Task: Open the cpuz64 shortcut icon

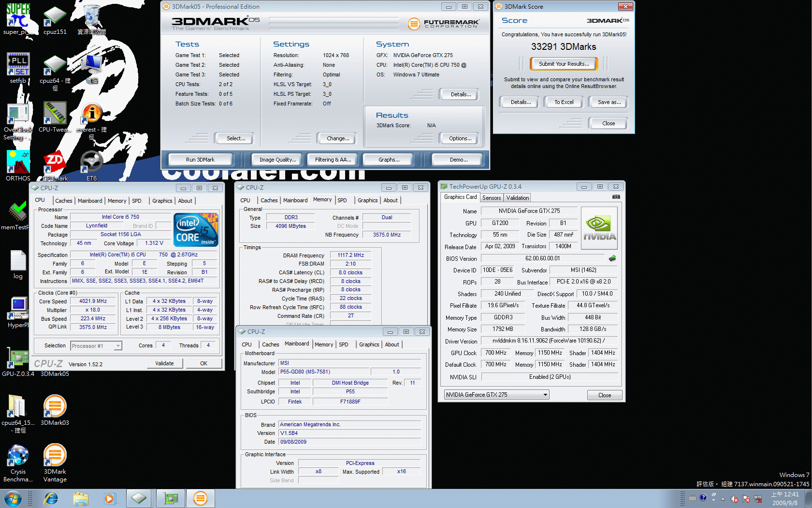Action: tap(55, 72)
